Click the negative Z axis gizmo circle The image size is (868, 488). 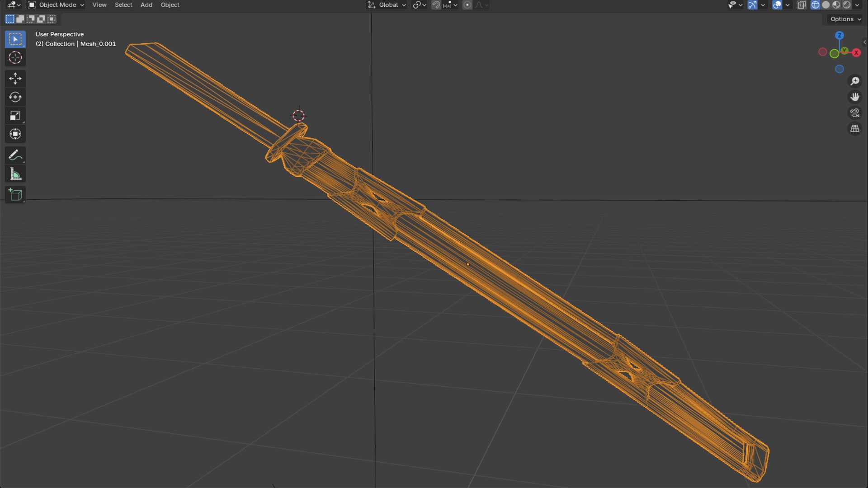pos(840,69)
